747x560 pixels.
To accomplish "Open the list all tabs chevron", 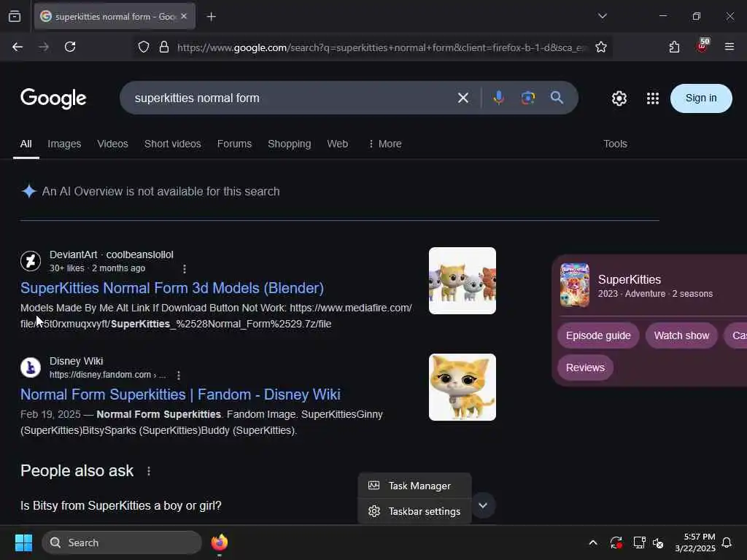I will [x=602, y=16].
